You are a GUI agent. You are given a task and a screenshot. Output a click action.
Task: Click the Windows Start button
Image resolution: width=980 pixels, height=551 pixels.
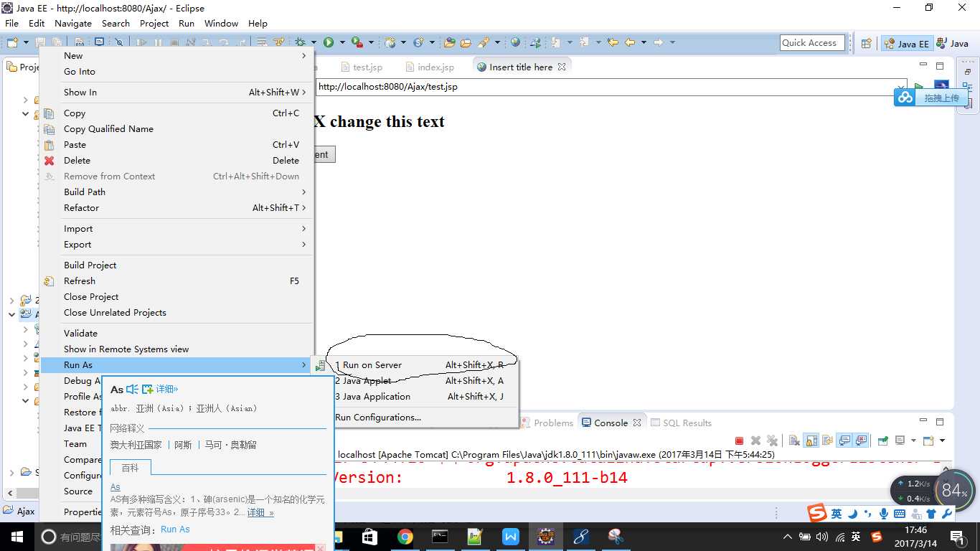17,537
